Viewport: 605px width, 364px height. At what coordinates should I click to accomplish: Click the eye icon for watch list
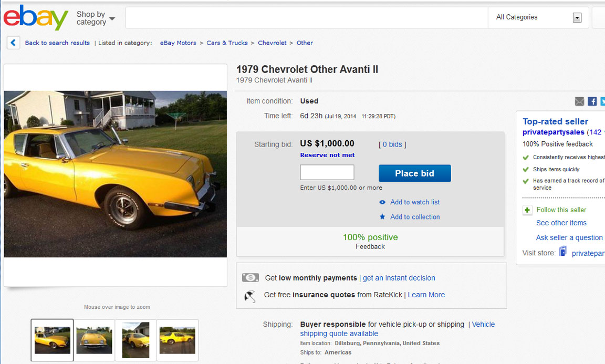coord(382,202)
